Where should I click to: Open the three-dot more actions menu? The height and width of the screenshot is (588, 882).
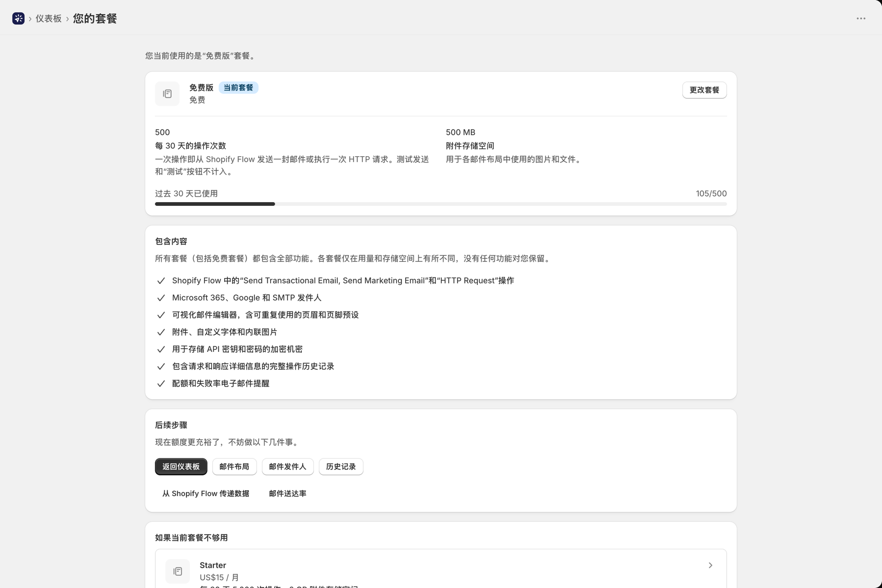[x=861, y=18]
